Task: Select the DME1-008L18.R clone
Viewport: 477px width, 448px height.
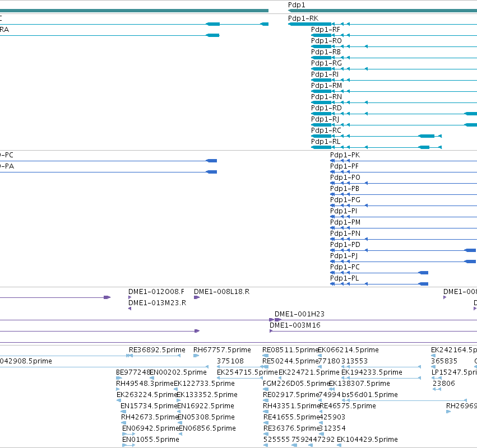Action: (x=221, y=292)
